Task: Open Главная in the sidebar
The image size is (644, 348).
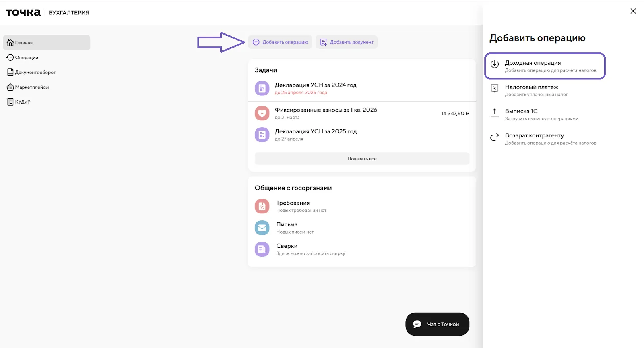Action: (46, 43)
